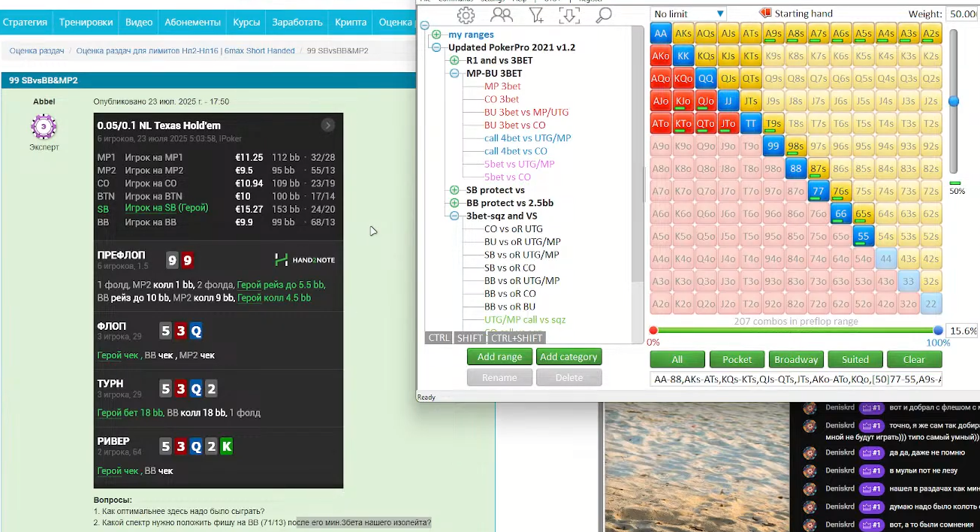Image resolution: width=980 pixels, height=532 pixels.
Task: Click the red cards Starting hand icon
Action: tap(765, 14)
